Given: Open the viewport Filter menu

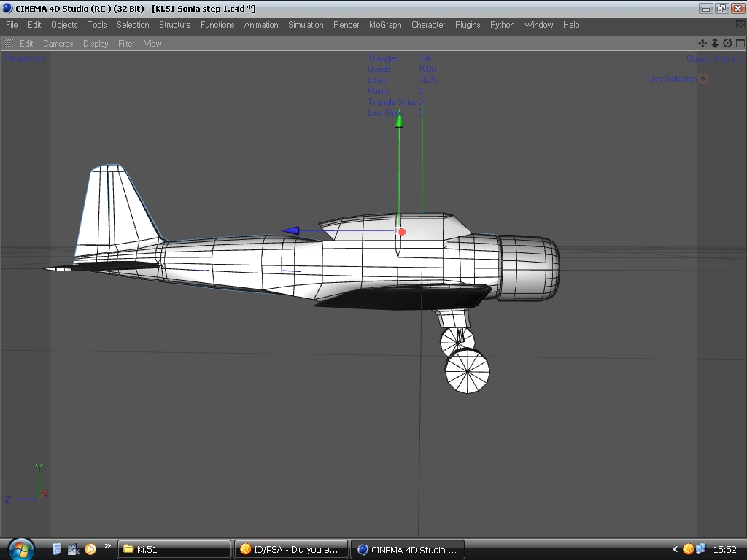Looking at the screenshot, I should tap(126, 44).
